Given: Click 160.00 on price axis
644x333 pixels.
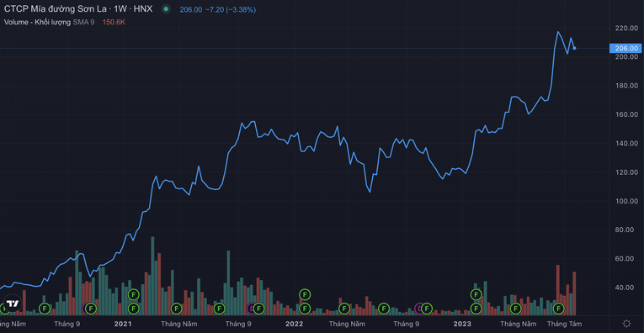Looking at the screenshot, I should [627, 115].
